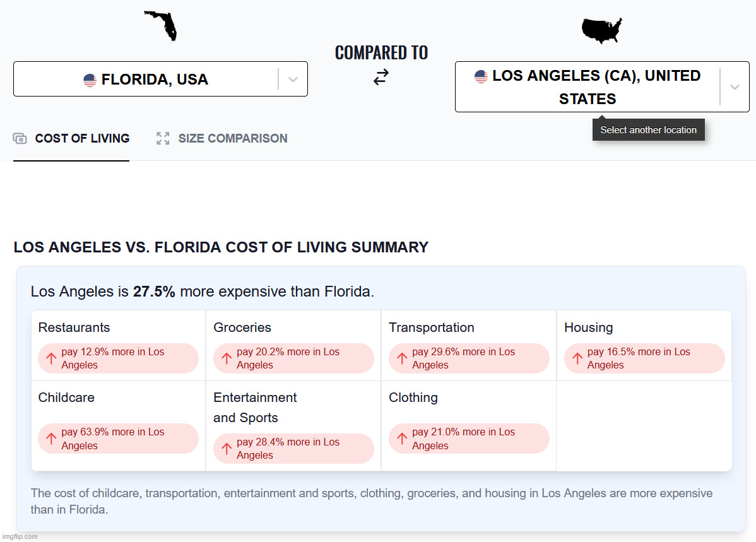Screen dimensions: 756x542
Task: Click the swap locations arrows icon
Action: pos(381,78)
